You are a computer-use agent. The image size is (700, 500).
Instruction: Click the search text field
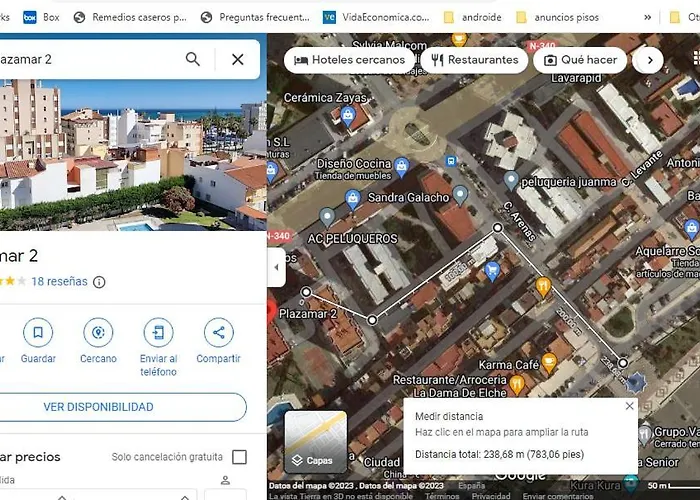tap(89, 59)
